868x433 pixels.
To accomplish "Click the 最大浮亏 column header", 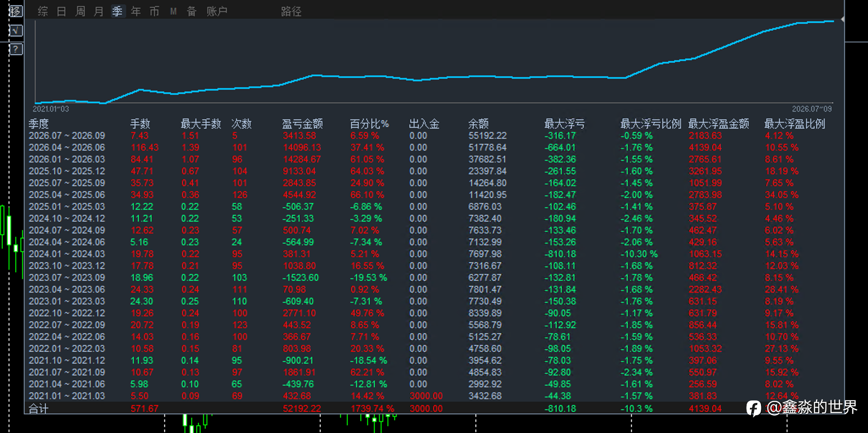I will coord(565,124).
